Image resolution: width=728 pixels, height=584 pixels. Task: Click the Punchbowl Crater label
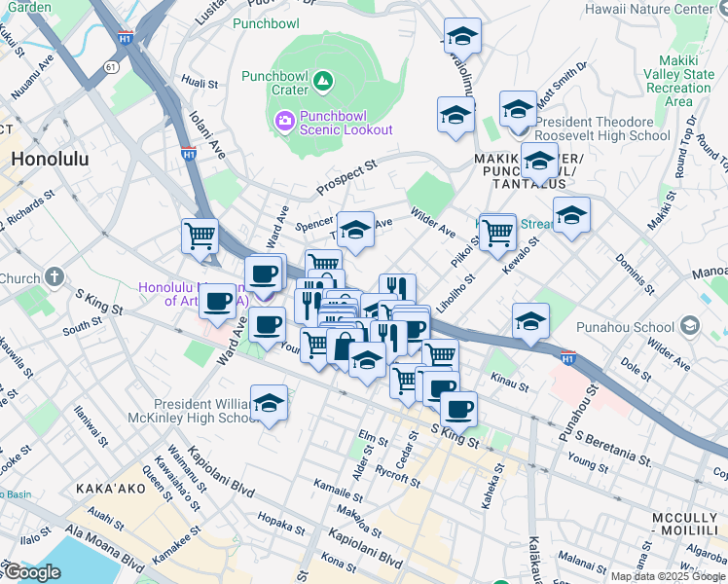coord(275,83)
